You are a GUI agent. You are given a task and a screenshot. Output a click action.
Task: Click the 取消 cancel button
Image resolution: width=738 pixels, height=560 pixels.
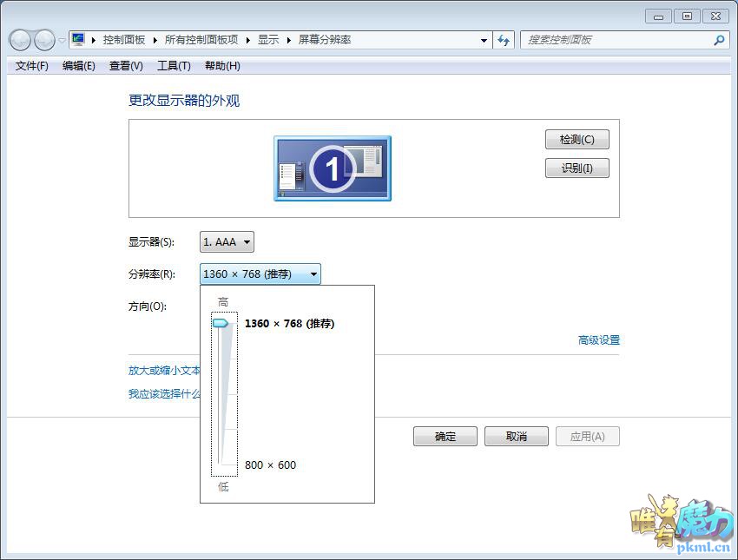pyautogui.click(x=517, y=436)
